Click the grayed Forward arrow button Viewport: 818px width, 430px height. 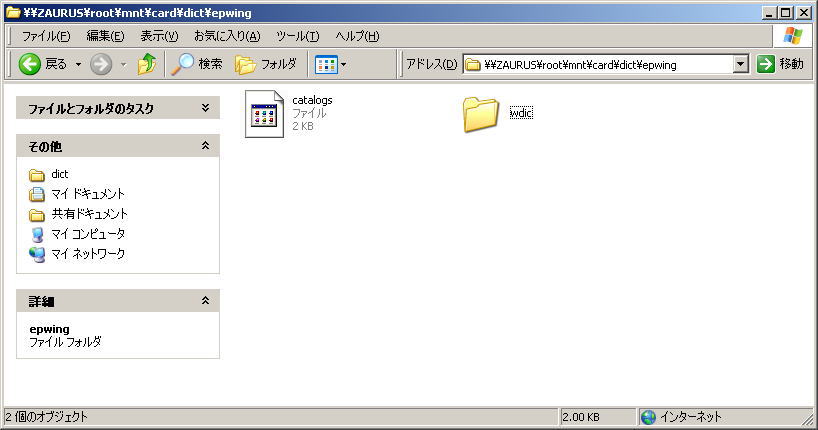coord(101,65)
